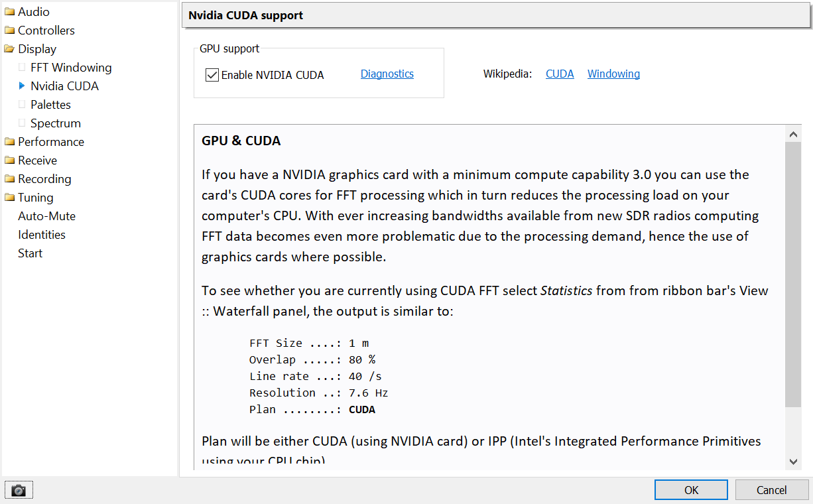Click the Controllers folder icon
This screenshot has width=813, height=504.
coord(9,31)
